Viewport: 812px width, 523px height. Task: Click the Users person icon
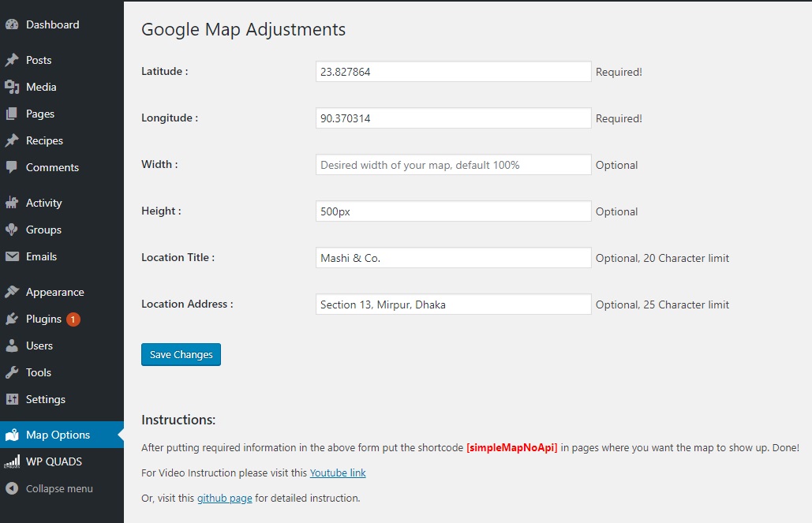12,346
